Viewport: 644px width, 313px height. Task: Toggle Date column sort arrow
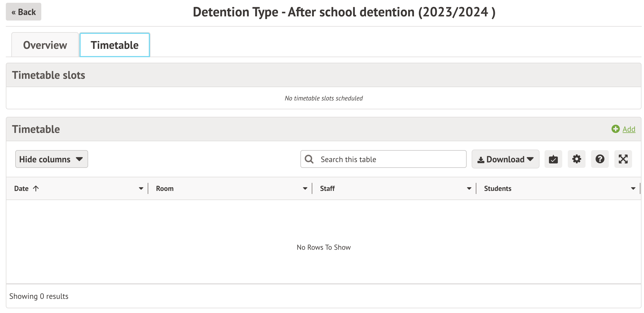36,189
